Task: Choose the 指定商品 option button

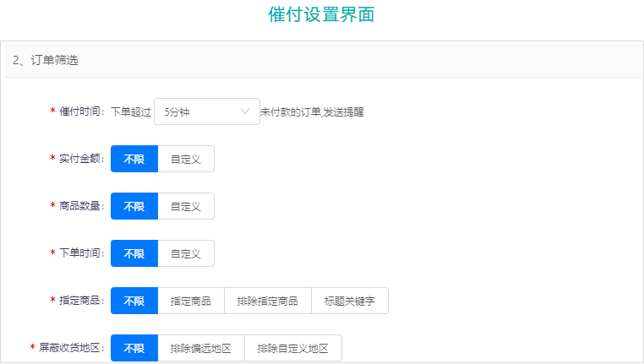Action: coord(191,301)
